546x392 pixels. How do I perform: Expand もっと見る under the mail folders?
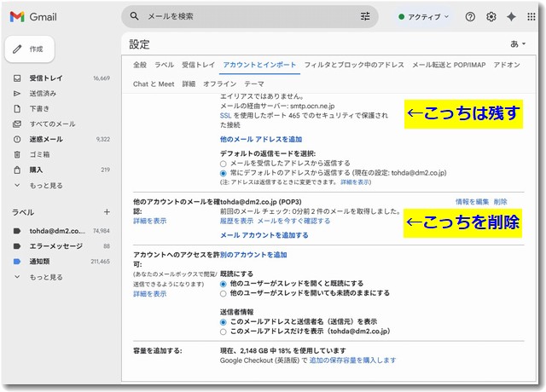coord(46,185)
